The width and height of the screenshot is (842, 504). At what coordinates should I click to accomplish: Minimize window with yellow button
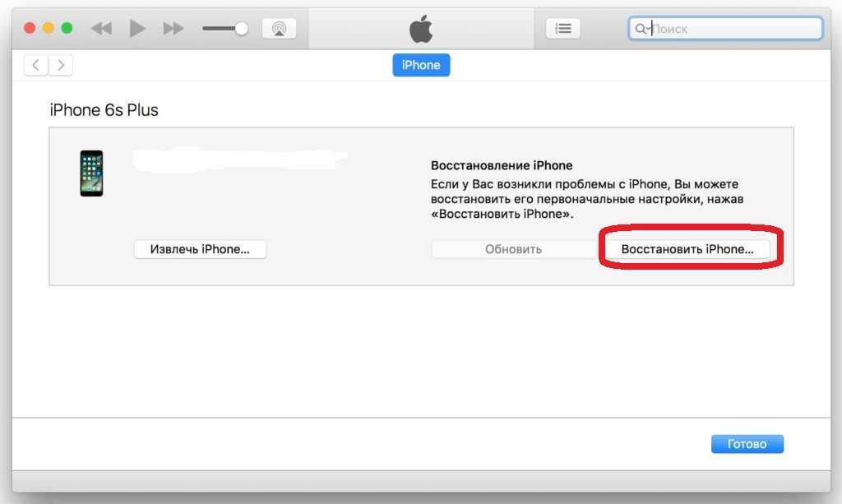[x=49, y=28]
